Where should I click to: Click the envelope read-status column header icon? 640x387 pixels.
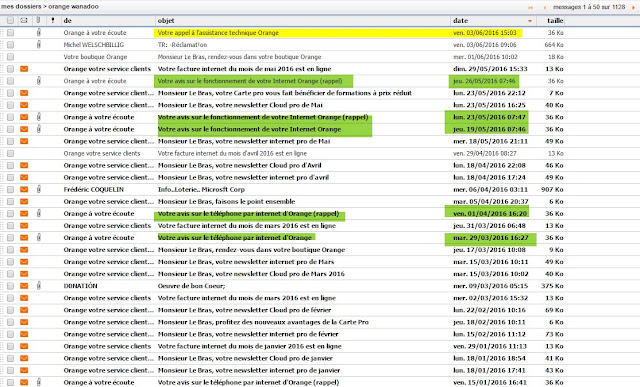24,20
